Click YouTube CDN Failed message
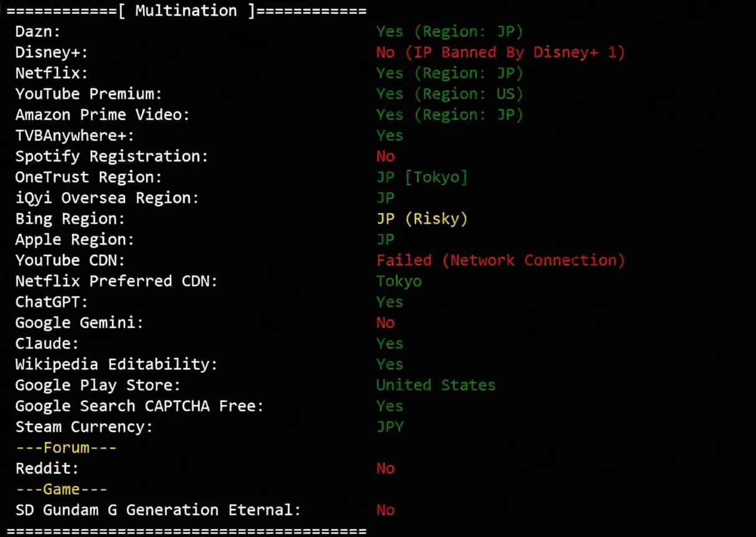756x537 pixels. [x=500, y=260]
